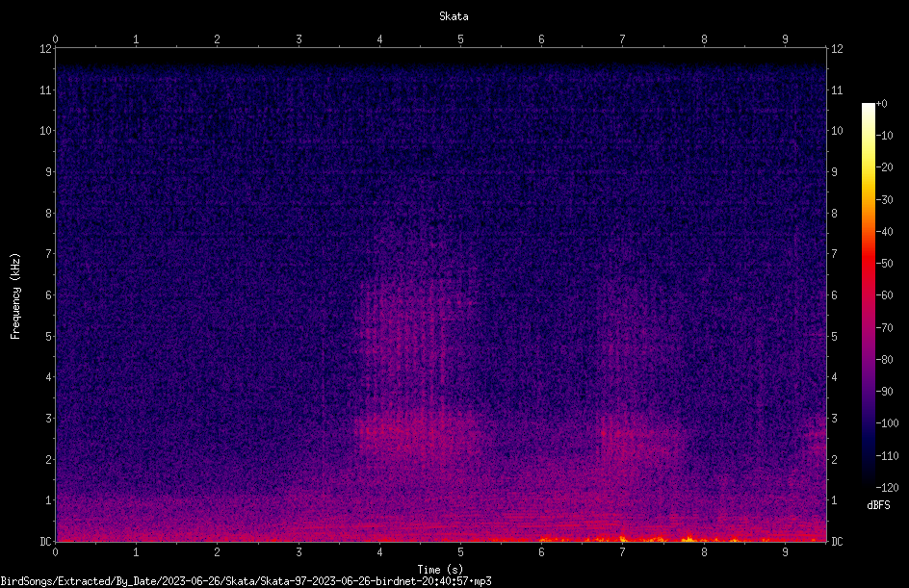This screenshot has width=909, height=588.
Task: Select the "+0" value on the color scale
Action: (882, 104)
